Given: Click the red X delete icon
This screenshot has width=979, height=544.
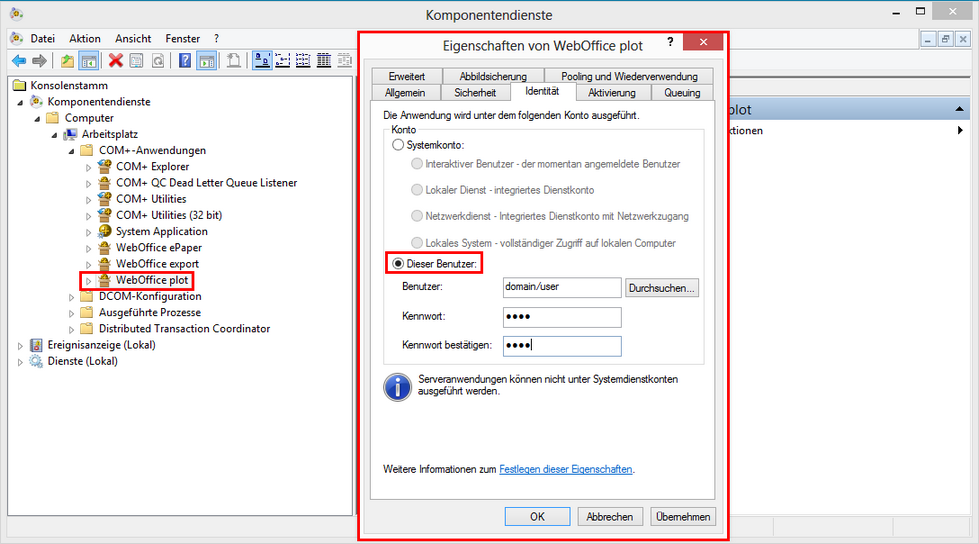Looking at the screenshot, I should (116, 61).
